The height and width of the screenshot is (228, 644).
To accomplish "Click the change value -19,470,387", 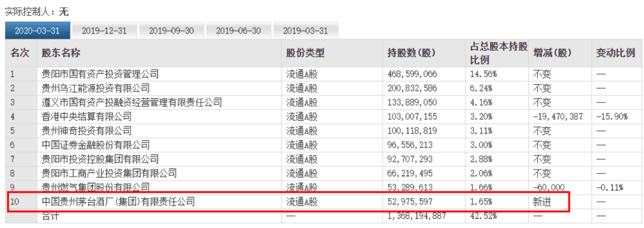I will (x=558, y=116).
